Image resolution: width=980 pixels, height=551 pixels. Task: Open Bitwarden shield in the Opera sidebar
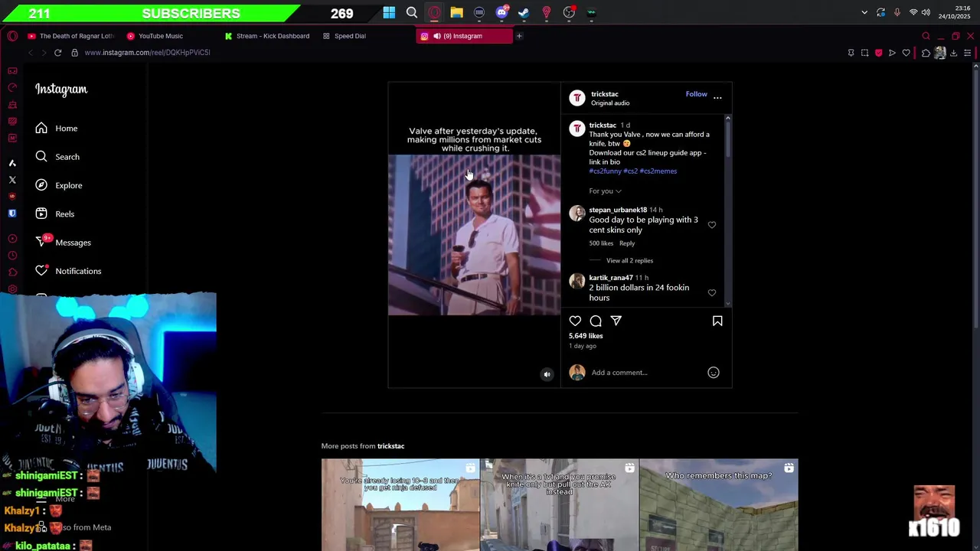pos(12,214)
